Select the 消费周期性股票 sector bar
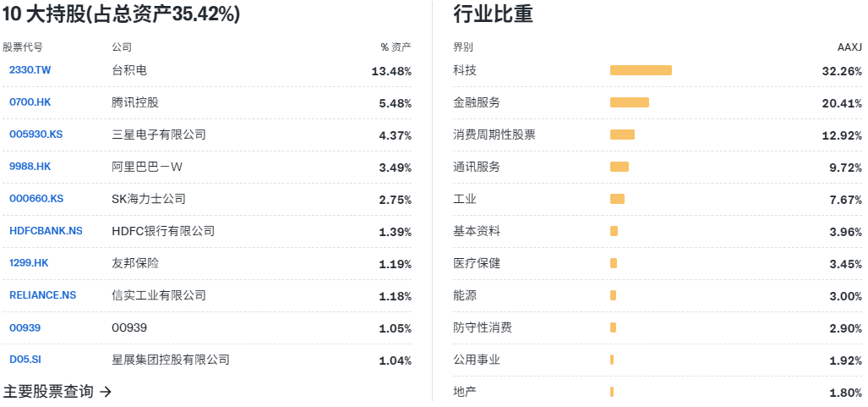This screenshot has width=868, height=407. click(x=622, y=135)
